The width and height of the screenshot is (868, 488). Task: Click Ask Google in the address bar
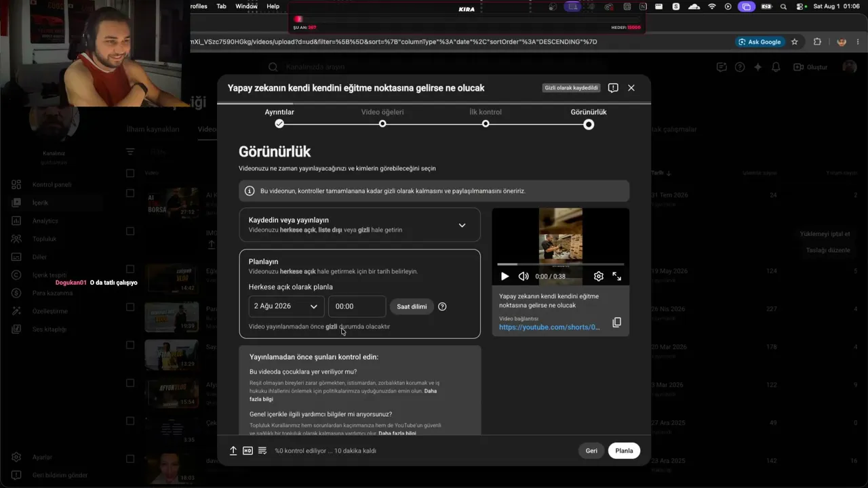click(759, 42)
